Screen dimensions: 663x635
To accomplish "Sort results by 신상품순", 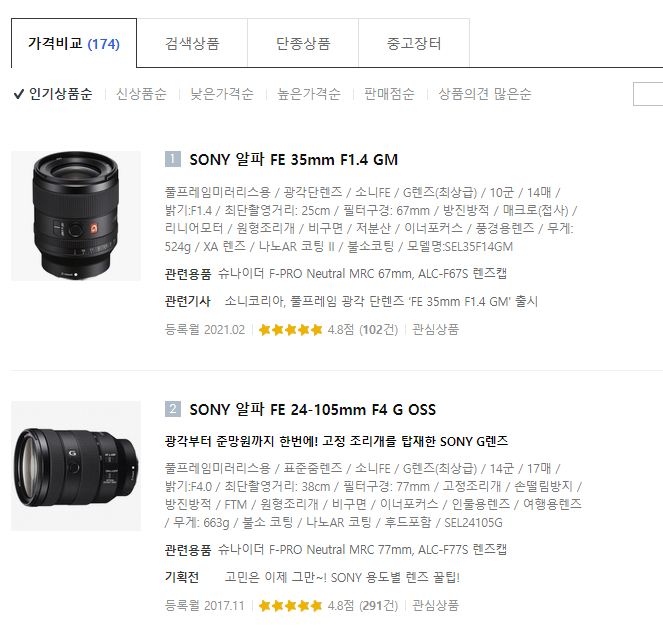I will coord(142,94).
